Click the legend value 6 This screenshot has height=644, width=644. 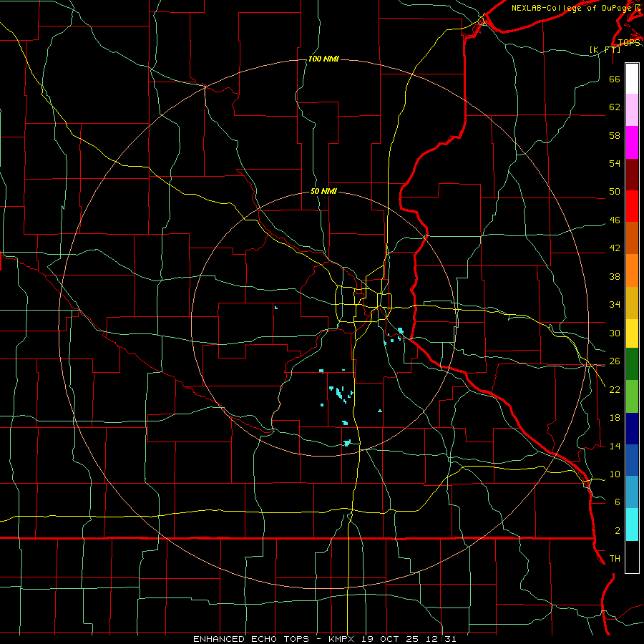(618, 502)
